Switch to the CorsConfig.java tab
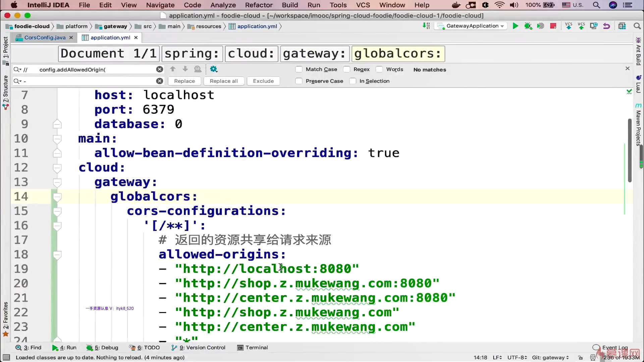Image resolution: width=644 pixels, height=362 pixels. pyautogui.click(x=45, y=38)
